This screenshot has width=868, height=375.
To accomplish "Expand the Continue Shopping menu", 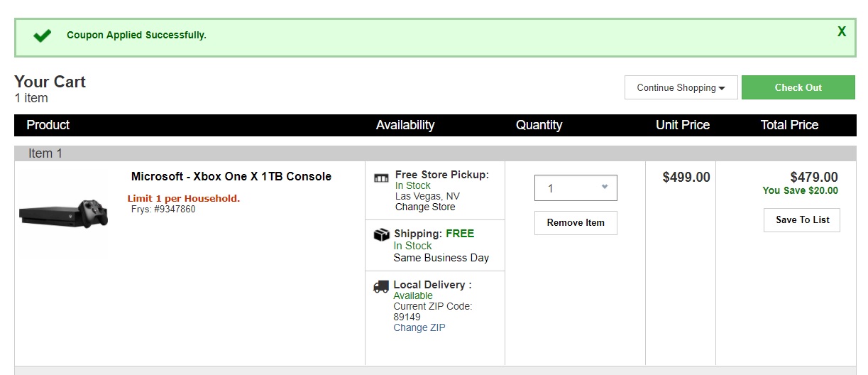I will [681, 87].
